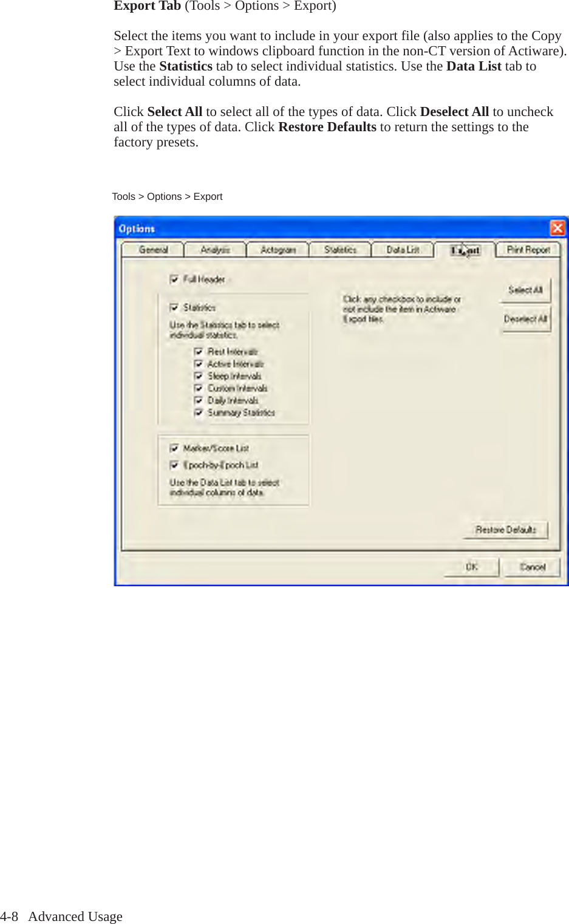The image size is (569, 924).
Task: Open the Analysis tab
Action: [x=215, y=249]
